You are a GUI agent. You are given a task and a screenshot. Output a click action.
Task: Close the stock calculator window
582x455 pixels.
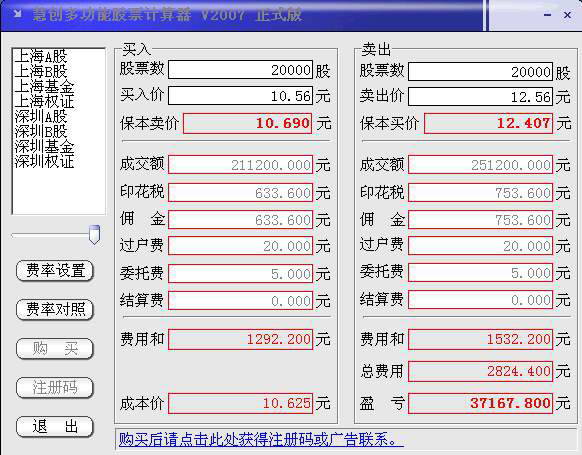[567, 15]
